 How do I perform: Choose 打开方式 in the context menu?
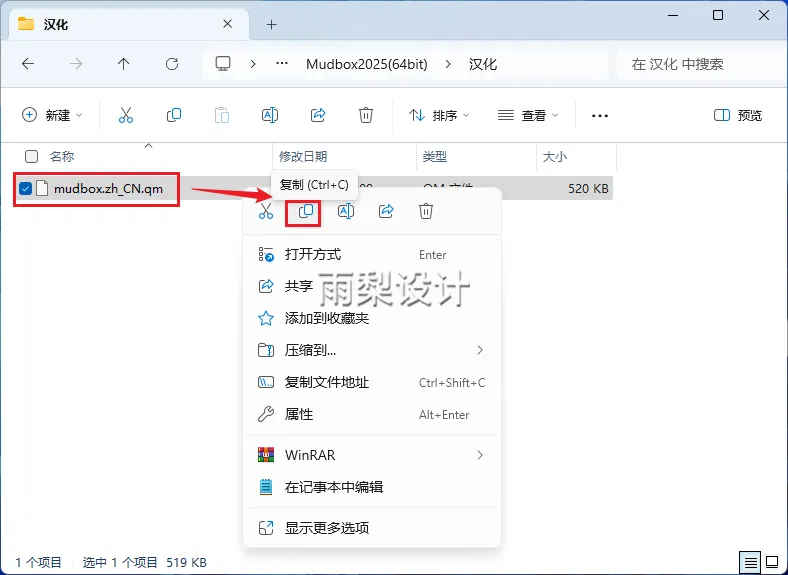click(372, 254)
